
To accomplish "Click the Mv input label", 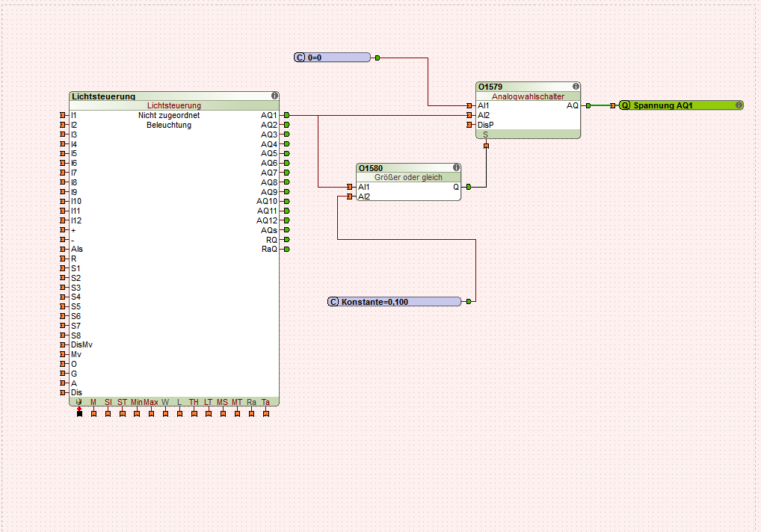I will pos(76,354).
